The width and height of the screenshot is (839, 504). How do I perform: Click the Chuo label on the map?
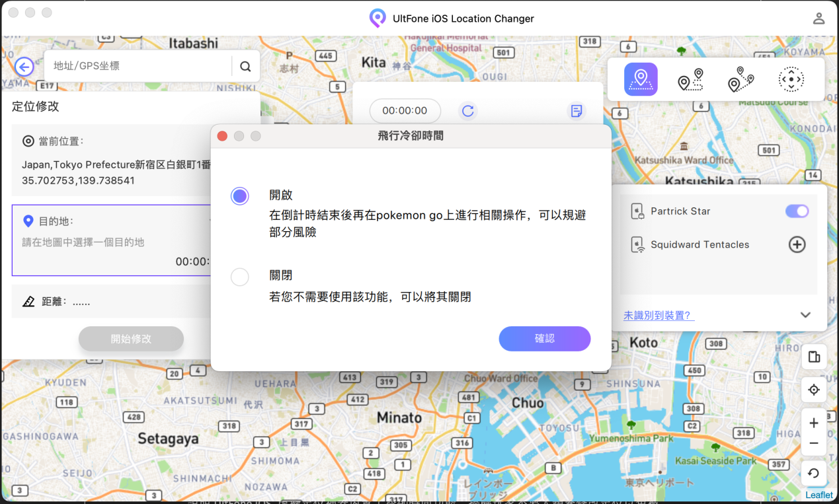pos(528,402)
